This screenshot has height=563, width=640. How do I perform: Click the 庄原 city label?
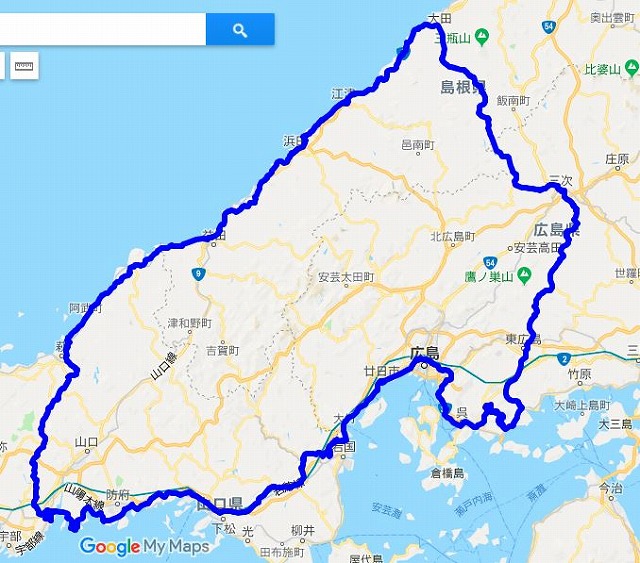(x=617, y=159)
